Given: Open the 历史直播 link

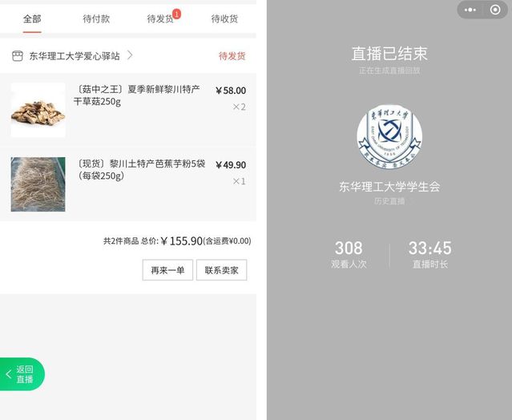Looking at the screenshot, I should pyautogui.click(x=389, y=201).
